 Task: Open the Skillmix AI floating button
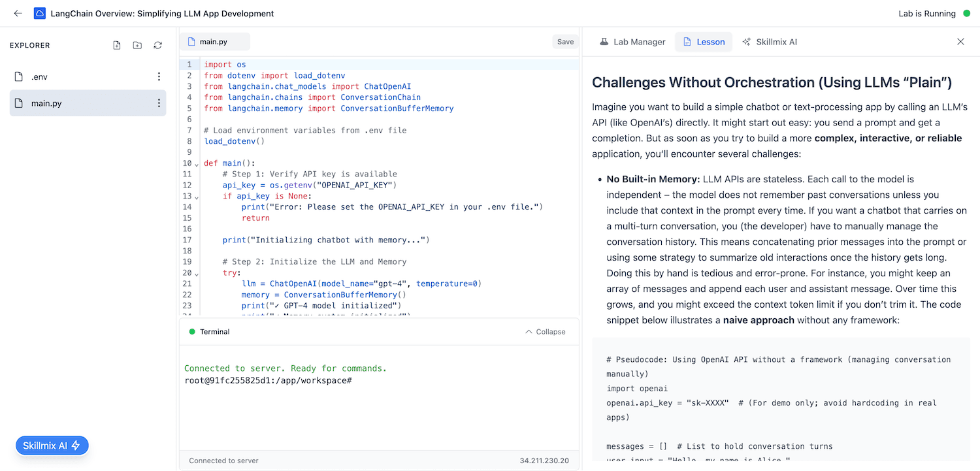(x=52, y=446)
